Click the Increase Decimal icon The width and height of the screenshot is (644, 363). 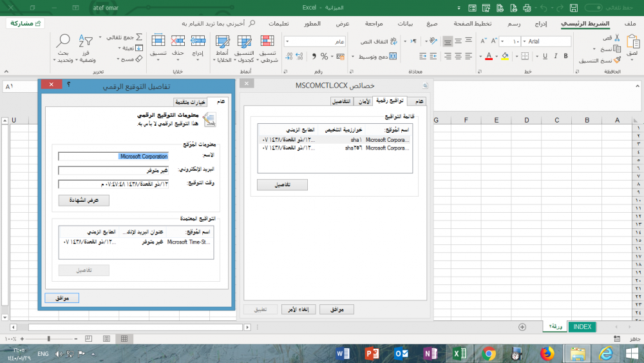(299, 56)
